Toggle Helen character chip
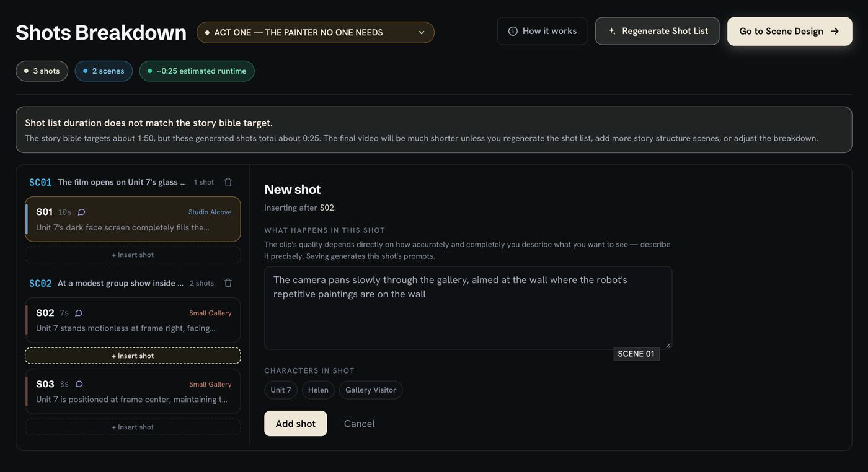The image size is (868, 472). [318, 390]
